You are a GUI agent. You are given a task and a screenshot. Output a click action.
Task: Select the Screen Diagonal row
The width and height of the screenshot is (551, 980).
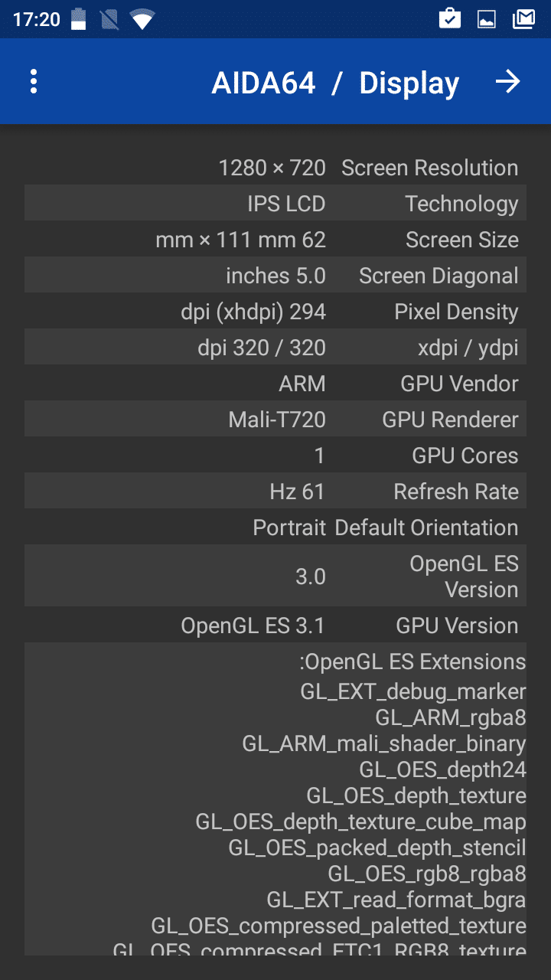(x=275, y=276)
